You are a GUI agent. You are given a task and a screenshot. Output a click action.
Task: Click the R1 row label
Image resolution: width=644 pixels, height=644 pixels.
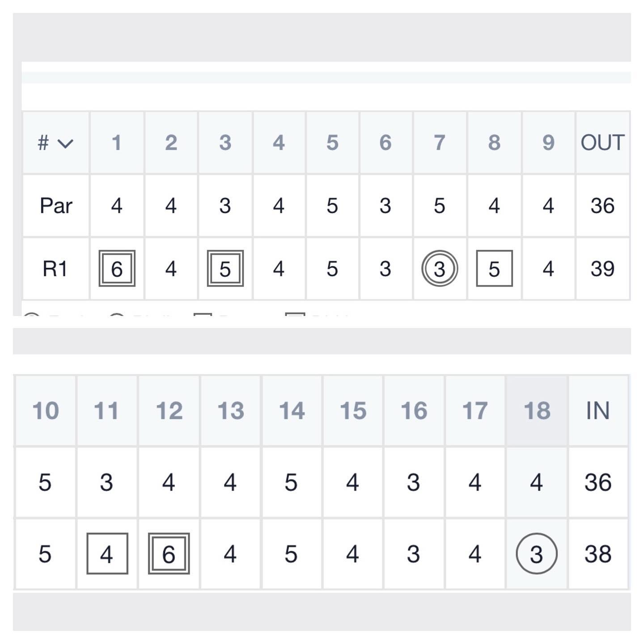(x=55, y=269)
